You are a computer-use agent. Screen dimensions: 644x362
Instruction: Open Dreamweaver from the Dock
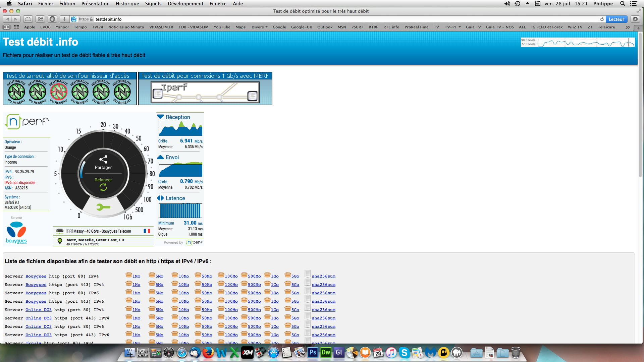coord(326,353)
